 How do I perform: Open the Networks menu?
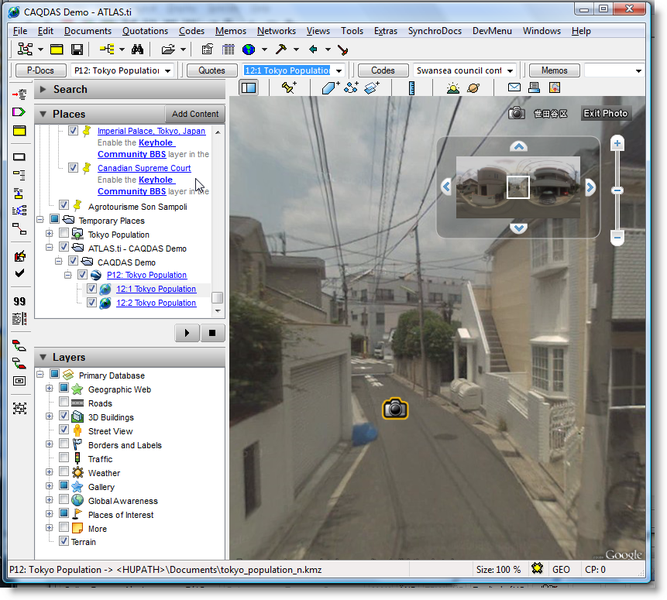(276, 31)
